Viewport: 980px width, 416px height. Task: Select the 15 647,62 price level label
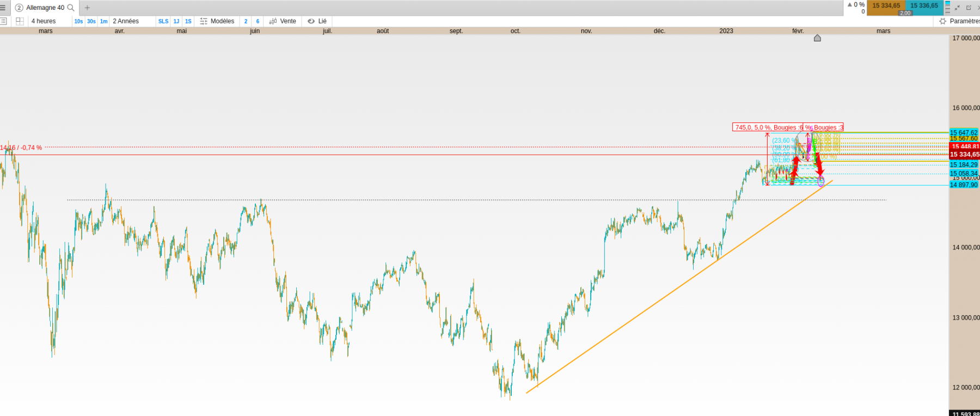coord(964,132)
